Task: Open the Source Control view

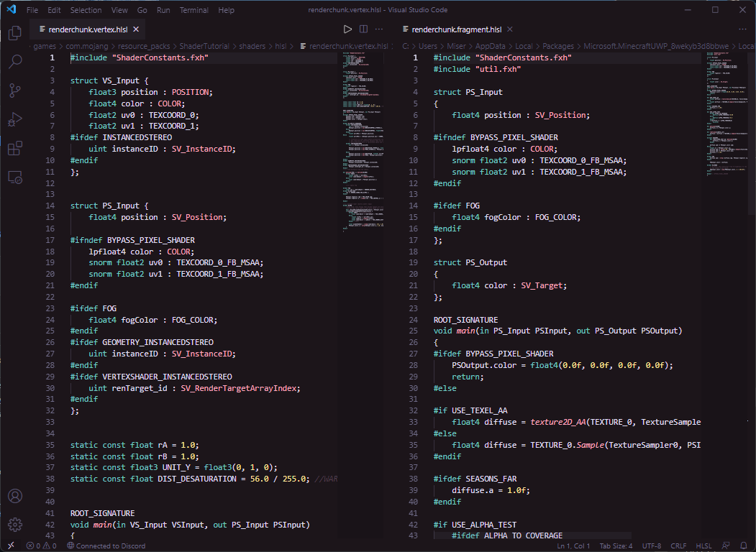Action: [15, 91]
